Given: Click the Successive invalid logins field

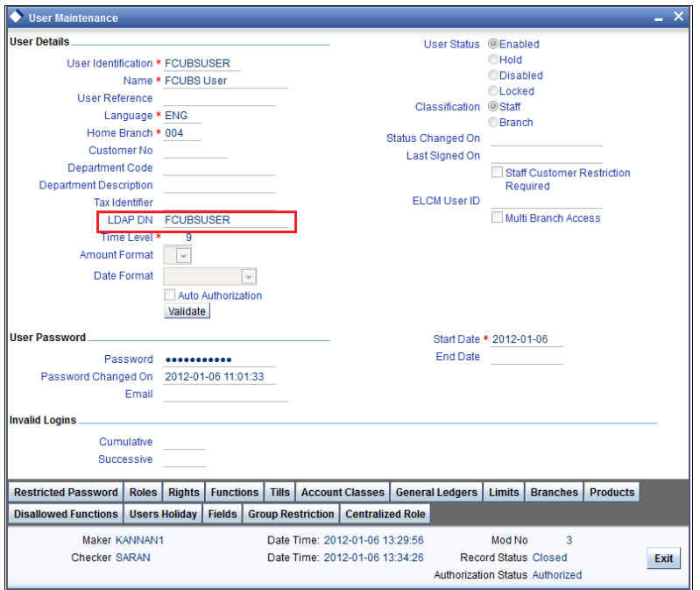Looking at the screenshot, I should pos(184,459).
